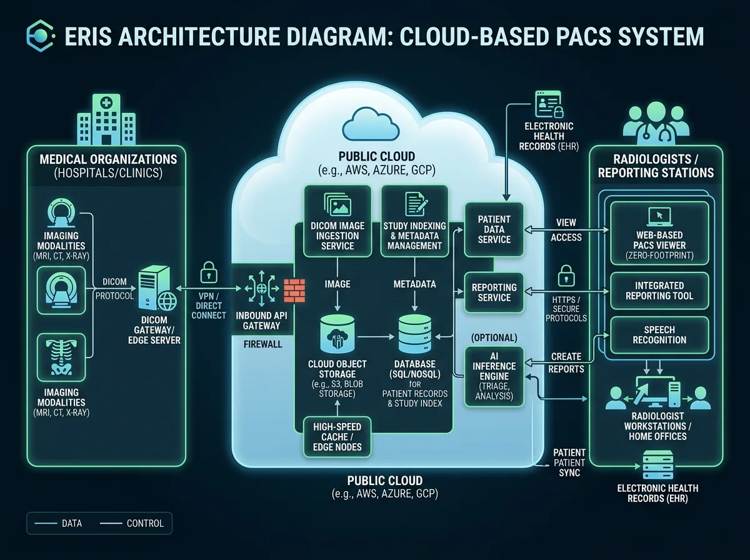
Task: Click the CONTROL legend entry
Action: (x=132, y=523)
